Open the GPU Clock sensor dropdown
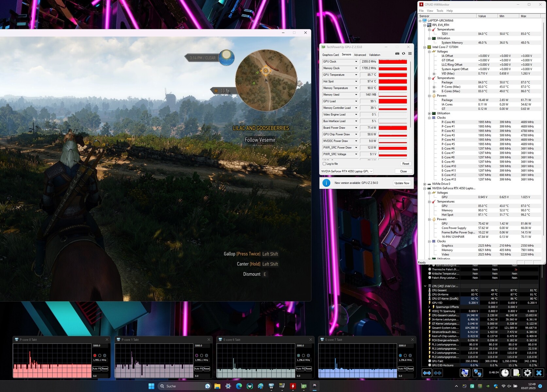Image resolution: width=547 pixels, height=392 pixels. (x=356, y=61)
